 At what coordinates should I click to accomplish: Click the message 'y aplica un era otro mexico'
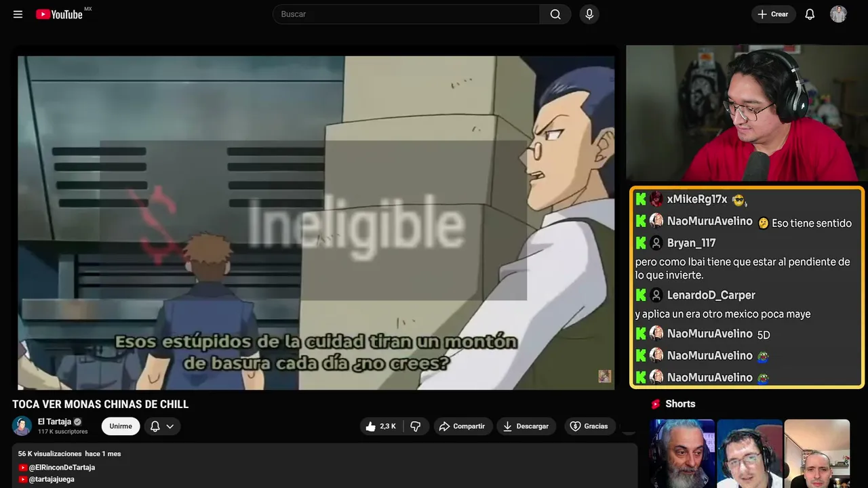(x=723, y=314)
